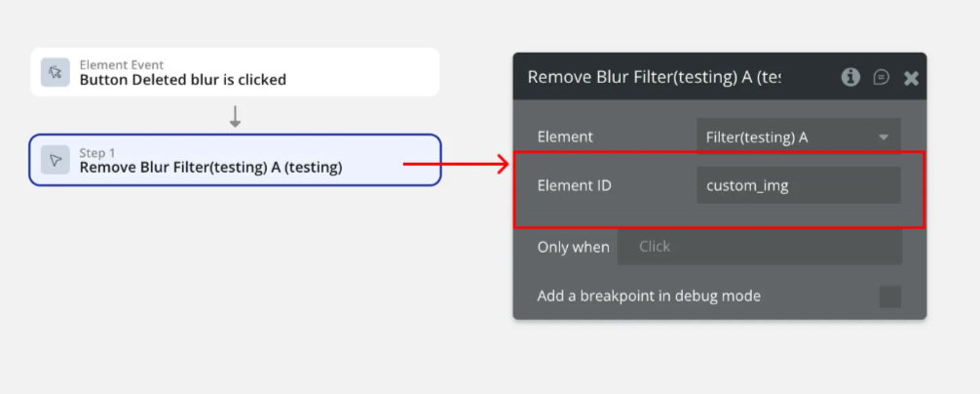Click the Element Event cursor icon
Image resolution: width=980 pixels, height=394 pixels.
(55, 72)
